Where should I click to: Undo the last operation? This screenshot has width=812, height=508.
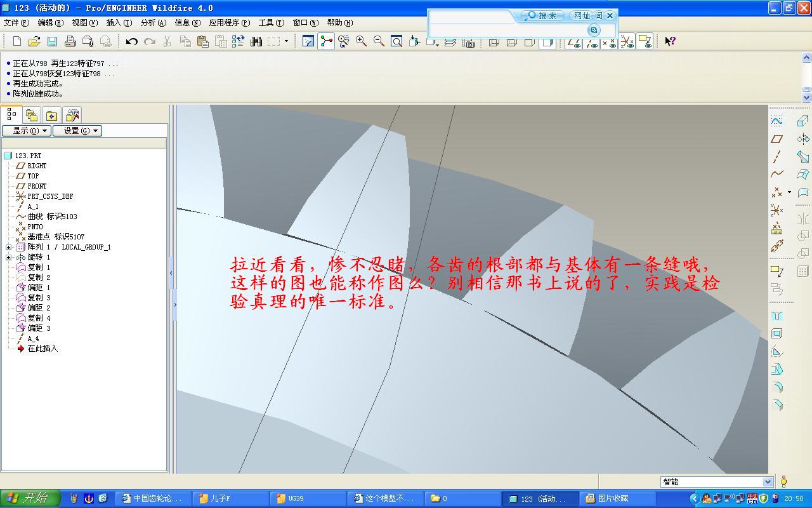tap(131, 41)
